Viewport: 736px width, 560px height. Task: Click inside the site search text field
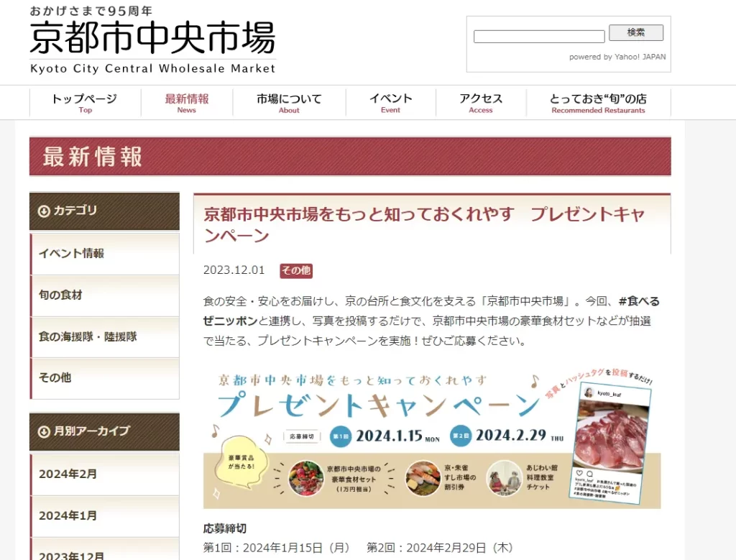(x=539, y=37)
